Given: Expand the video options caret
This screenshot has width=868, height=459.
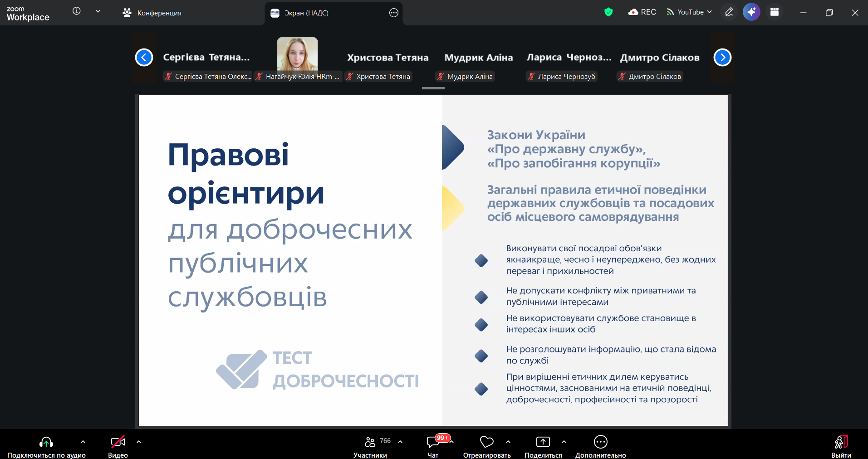Looking at the screenshot, I should pos(139,441).
